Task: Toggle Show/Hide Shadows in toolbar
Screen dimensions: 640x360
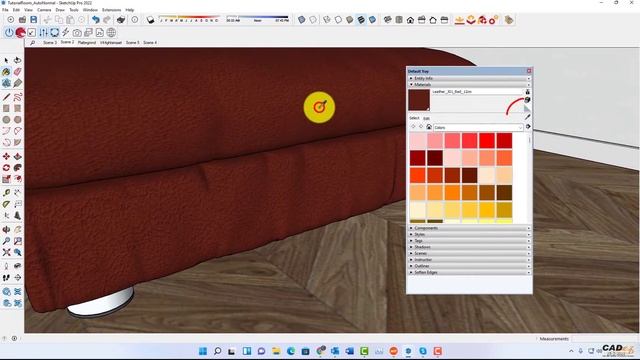Action: (x=150, y=20)
